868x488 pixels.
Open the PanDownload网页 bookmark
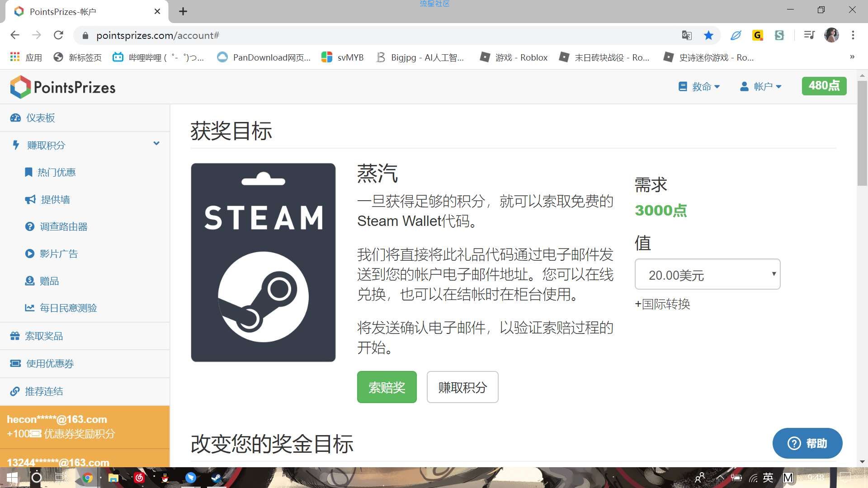(264, 57)
